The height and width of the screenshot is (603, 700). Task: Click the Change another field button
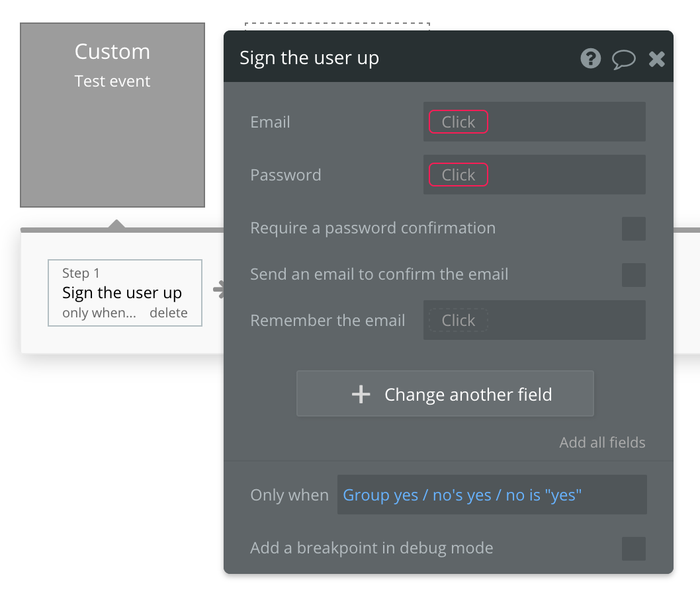(x=445, y=394)
